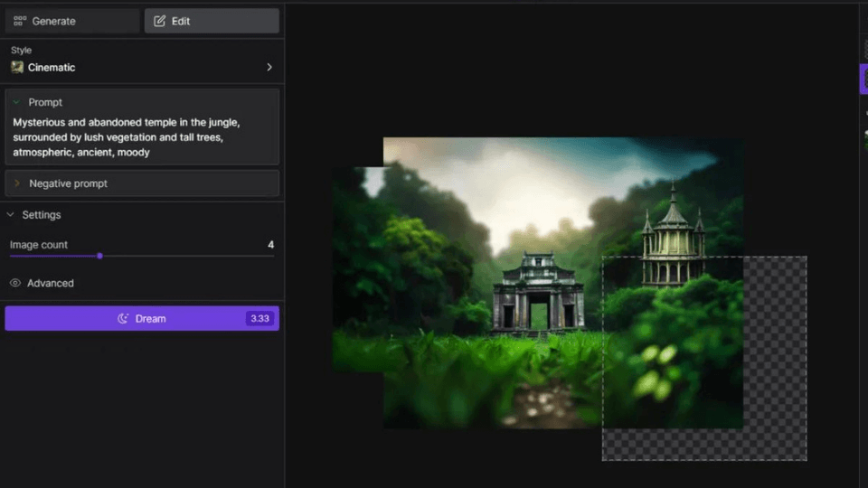This screenshot has width=868, height=488.
Task: Click the Image count value 4
Action: 270,245
